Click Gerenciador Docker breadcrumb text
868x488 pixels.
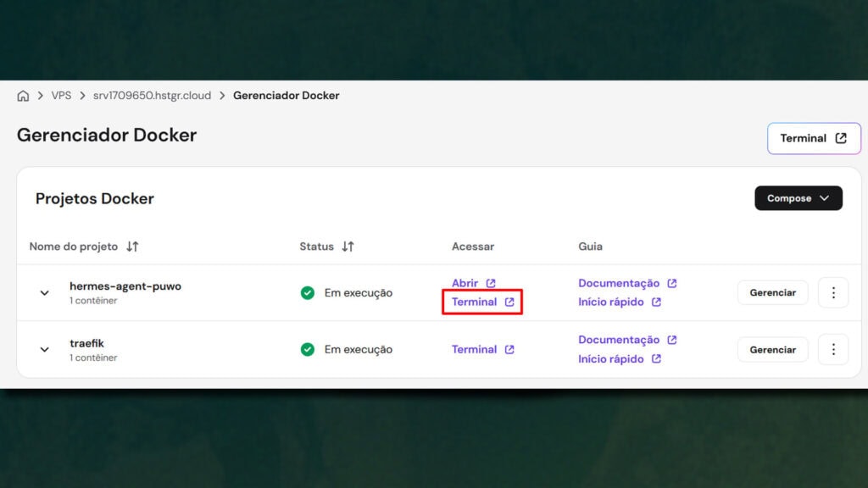(x=286, y=96)
